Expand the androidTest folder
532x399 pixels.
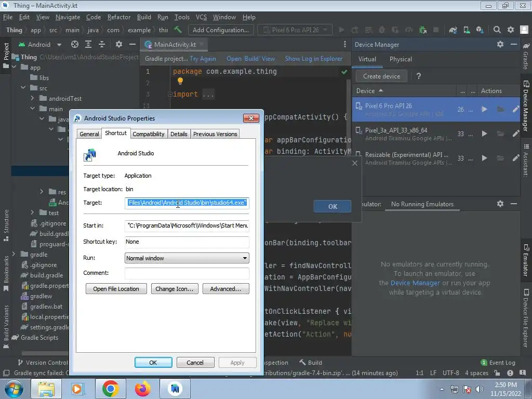tap(32, 98)
